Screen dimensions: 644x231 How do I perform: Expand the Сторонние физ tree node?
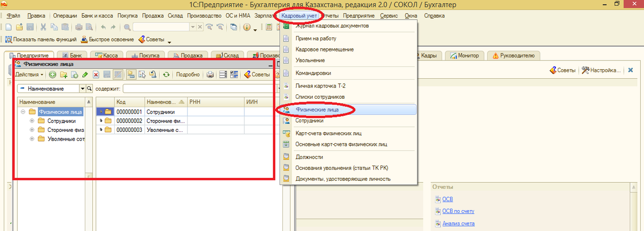[x=32, y=130]
